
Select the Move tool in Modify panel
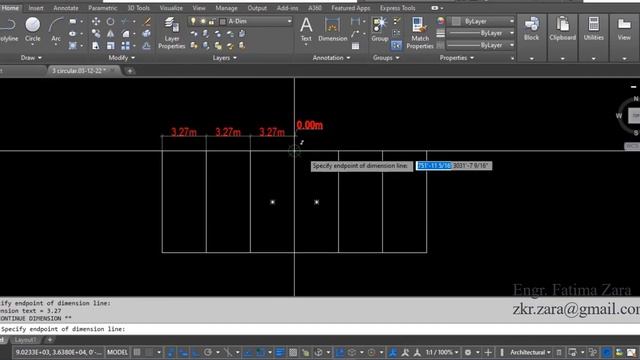click(x=96, y=21)
